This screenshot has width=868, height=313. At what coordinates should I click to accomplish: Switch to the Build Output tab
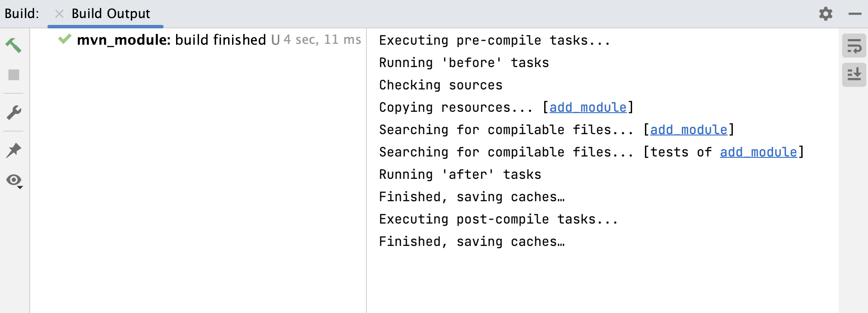[x=111, y=14]
